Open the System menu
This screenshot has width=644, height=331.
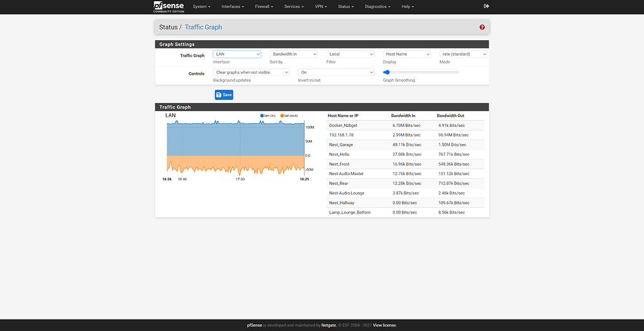[x=201, y=6]
